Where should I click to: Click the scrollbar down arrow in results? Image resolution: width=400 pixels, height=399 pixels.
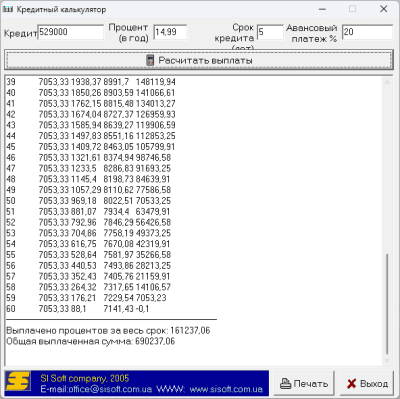[x=387, y=360]
